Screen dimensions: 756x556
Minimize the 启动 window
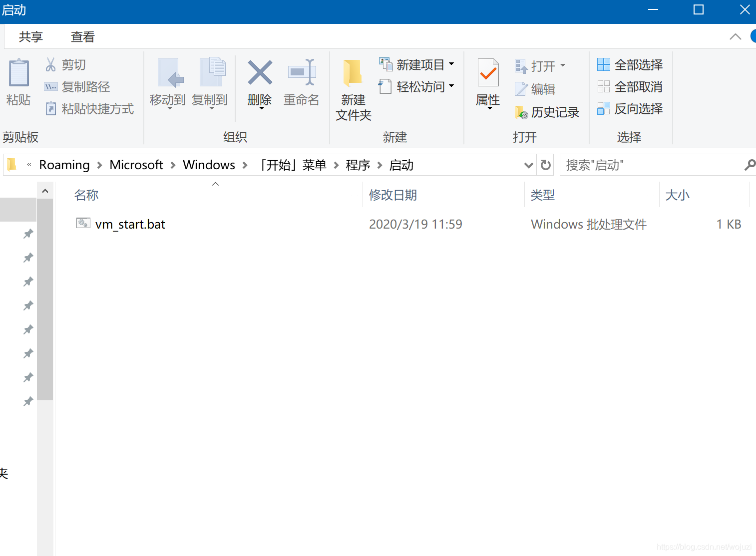click(653, 10)
